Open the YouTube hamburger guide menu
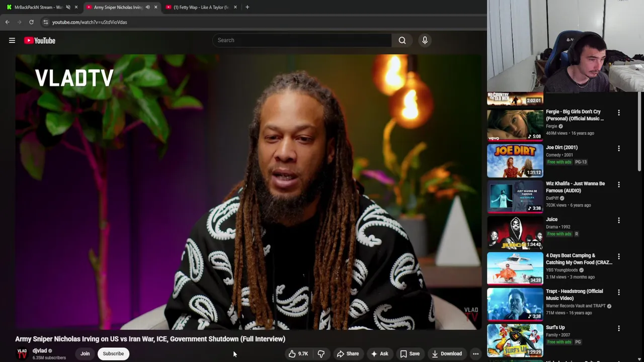 tap(12, 40)
